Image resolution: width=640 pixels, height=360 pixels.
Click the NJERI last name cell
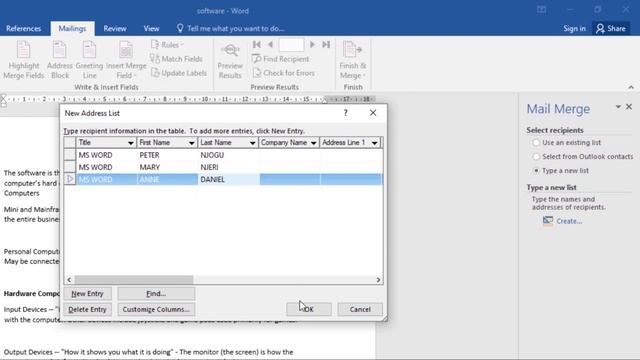click(228, 167)
